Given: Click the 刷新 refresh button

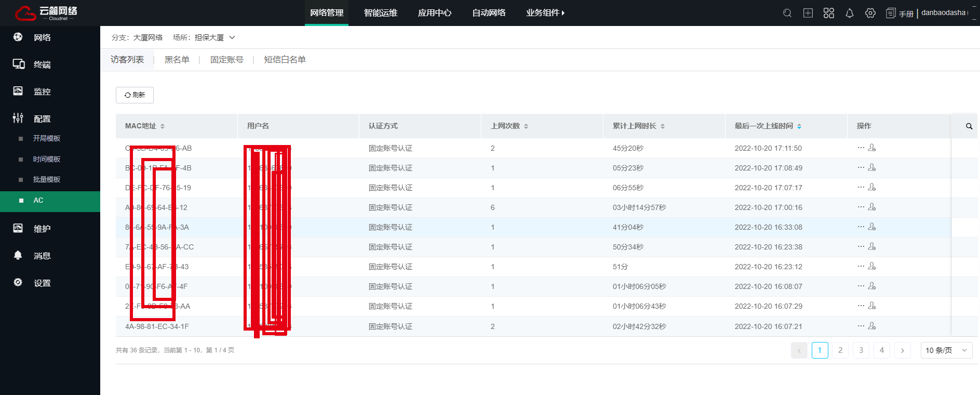Looking at the screenshot, I should tap(135, 95).
